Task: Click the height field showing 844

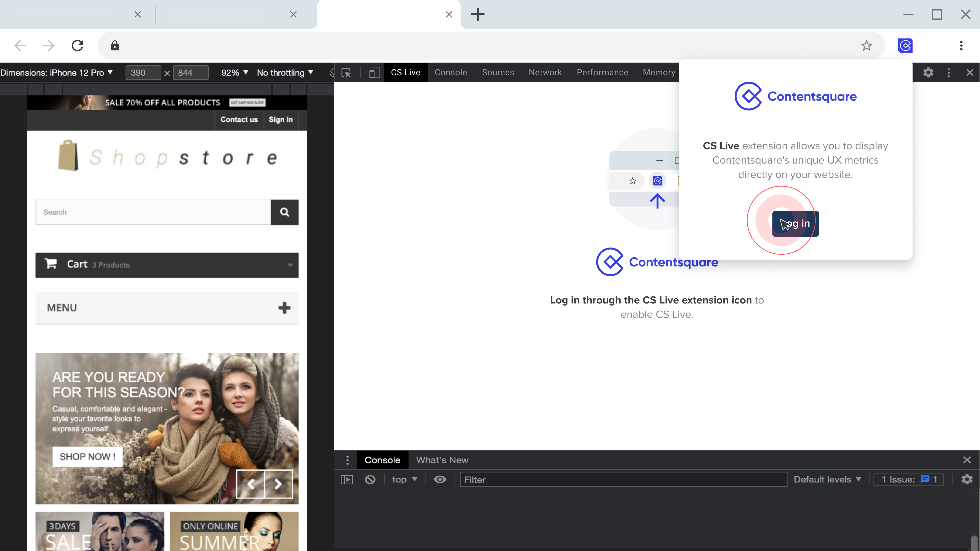Action: pyautogui.click(x=191, y=73)
